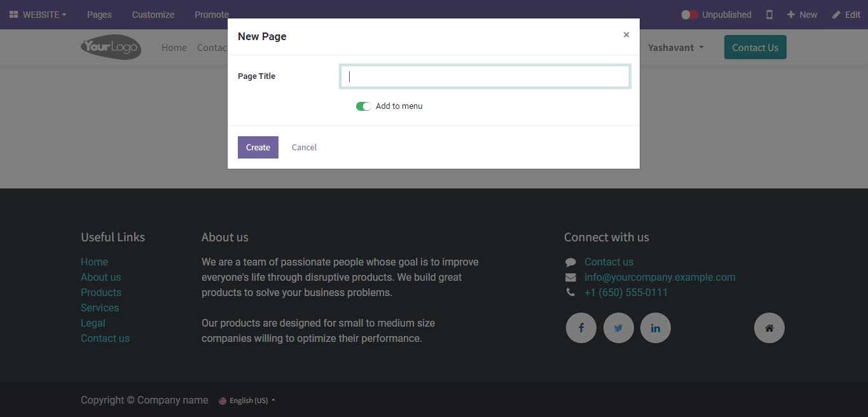
Task: Open the WEBSITE apps dropdown
Action: click(38, 15)
